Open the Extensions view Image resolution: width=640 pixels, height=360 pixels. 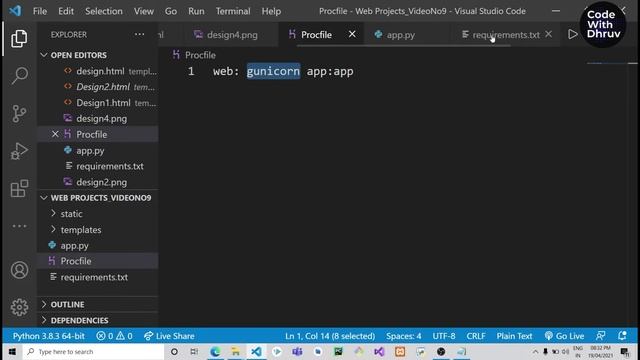19,188
